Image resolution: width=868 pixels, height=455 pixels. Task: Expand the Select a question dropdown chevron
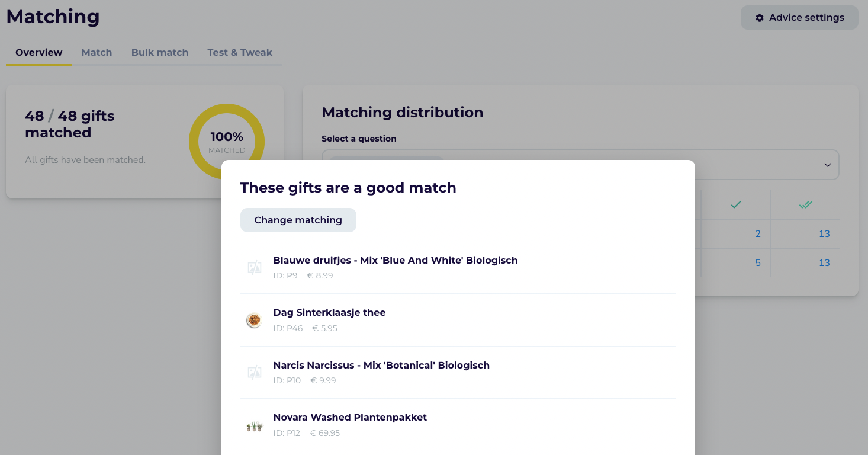(x=828, y=165)
